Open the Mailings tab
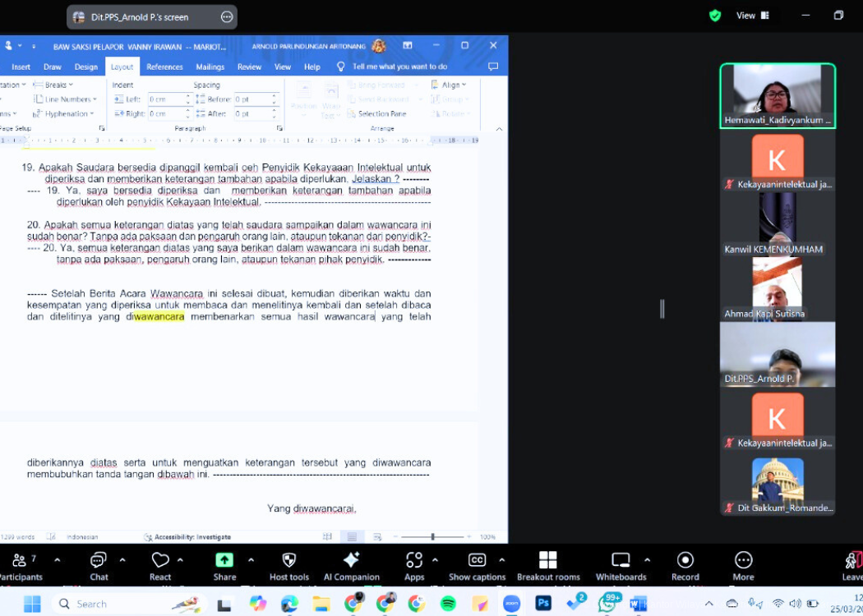 [x=210, y=67]
